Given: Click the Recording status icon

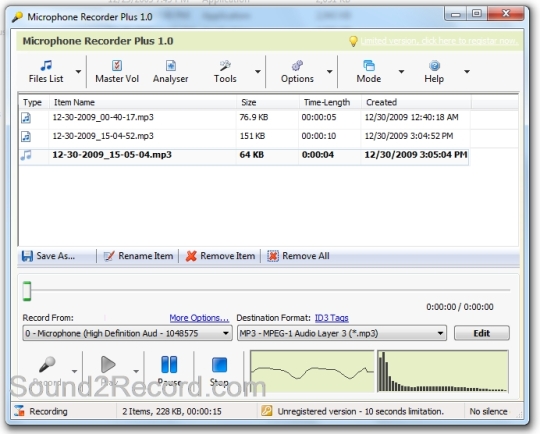Looking at the screenshot, I should (19, 411).
